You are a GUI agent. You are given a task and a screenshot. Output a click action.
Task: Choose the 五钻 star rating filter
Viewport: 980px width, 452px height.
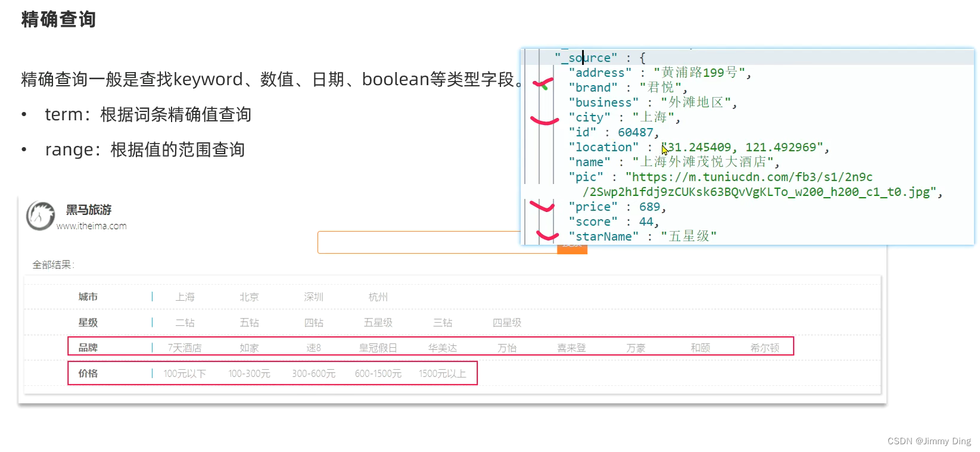(x=249, y=322)
